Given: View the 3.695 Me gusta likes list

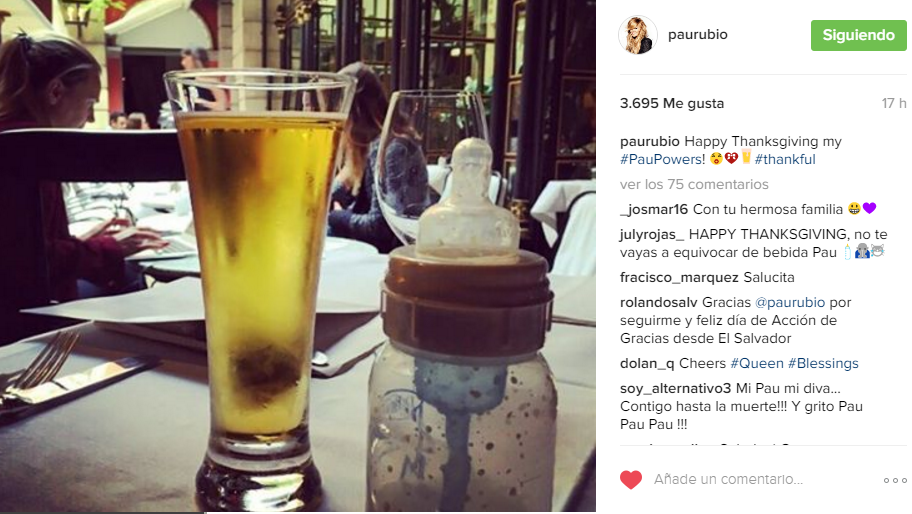Looking at the screenshot, I should click(672, 103).
